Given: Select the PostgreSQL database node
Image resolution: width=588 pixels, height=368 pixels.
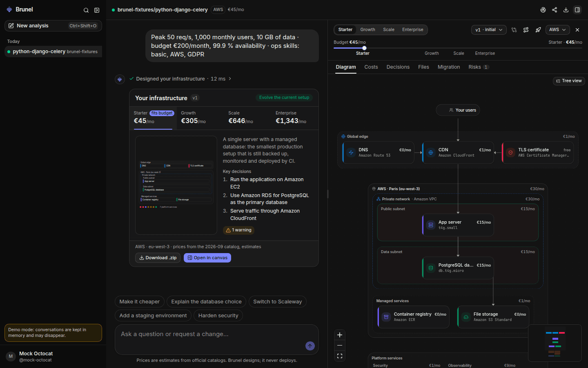Looking at the screenshot, I should 458,268.
